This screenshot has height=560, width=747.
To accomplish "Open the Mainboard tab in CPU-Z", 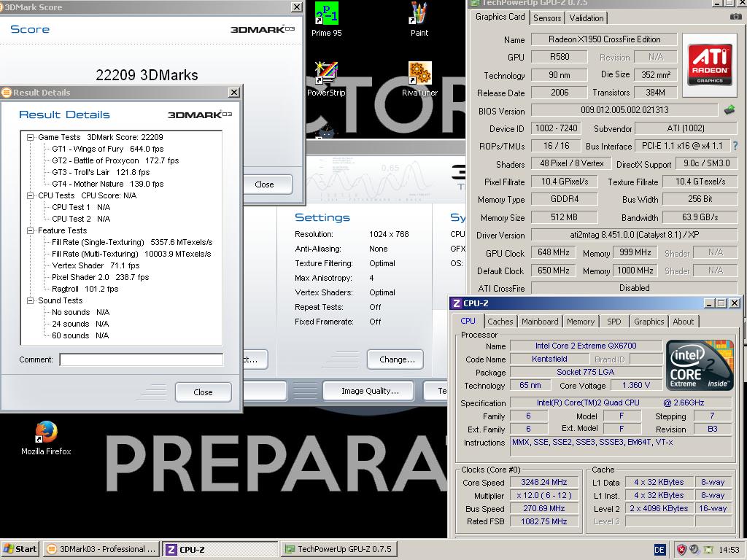I will click(540, 322).
